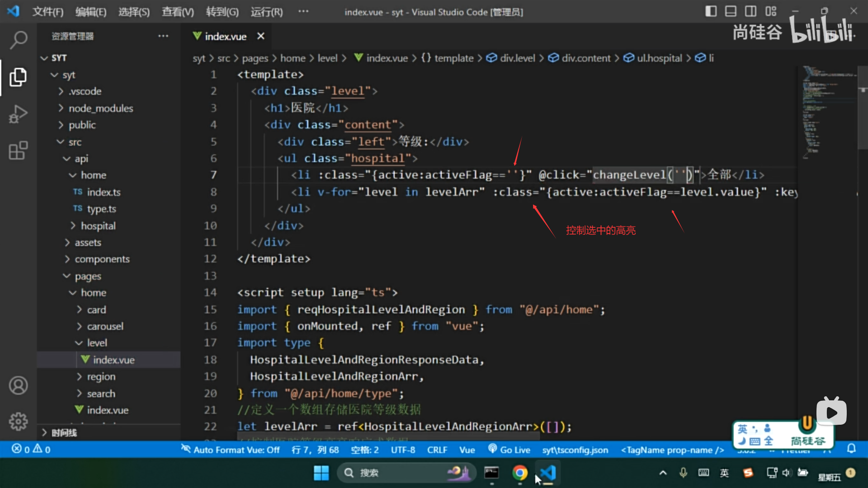Viewport: 868px width, 488px height.
Task: Click the notifications bell in status bar
Action: tap(851, 449)
